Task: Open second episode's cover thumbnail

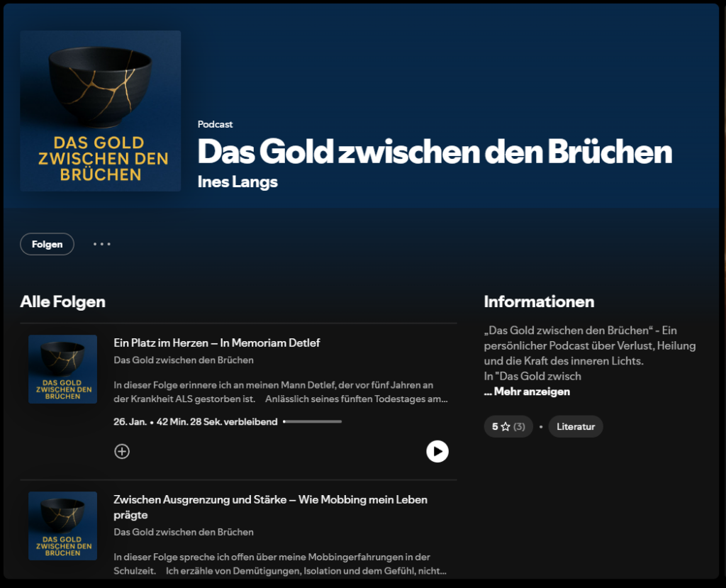Action: pos(62,526)
